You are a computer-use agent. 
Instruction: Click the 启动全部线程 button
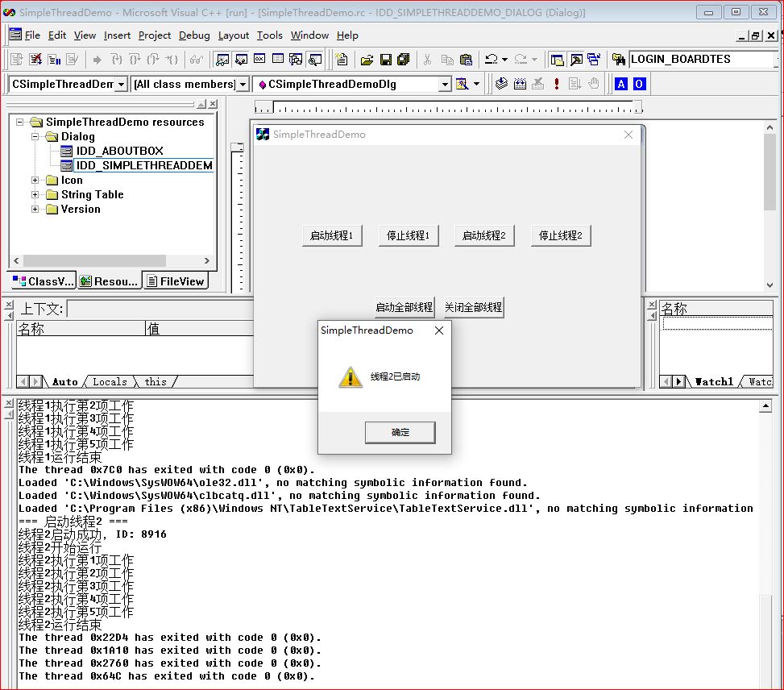[x=404, y=307]
